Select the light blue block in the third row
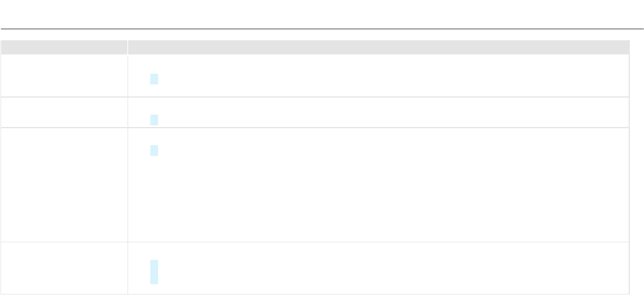The width and height of the screenshot is (644, 295). (x=154, y=150)
